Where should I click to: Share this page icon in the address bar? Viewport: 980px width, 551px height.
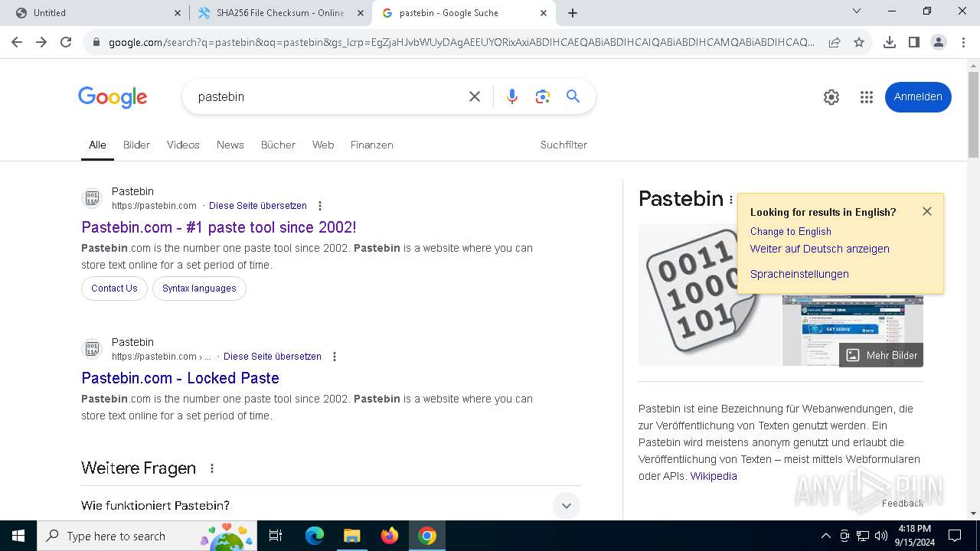[x=835, y=42]
